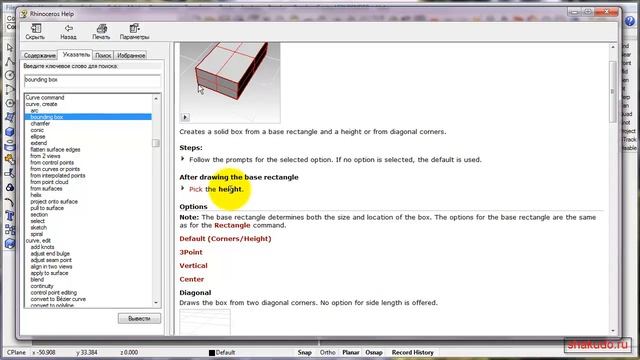Expand the Pick the height bullet arrow
Image resolution: width=640 pixels, height=360 pixels.
coord(182,188)
